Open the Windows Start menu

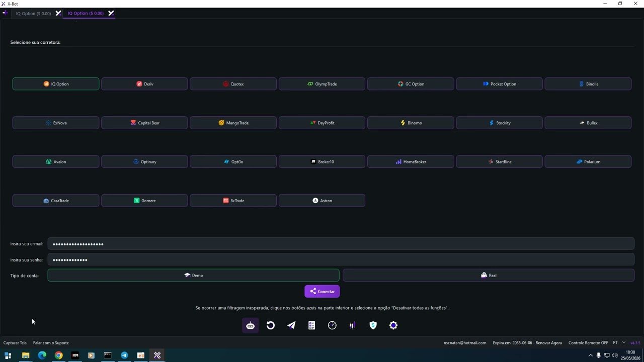coord(8,355)
